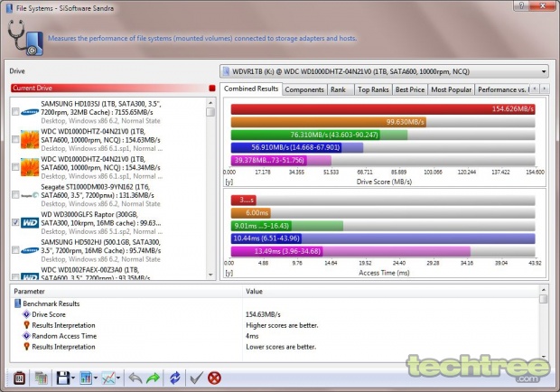Click the line chart graph icon
This screenshot has width=560, height=392.
pyautogui.click(x=108, y=378)
